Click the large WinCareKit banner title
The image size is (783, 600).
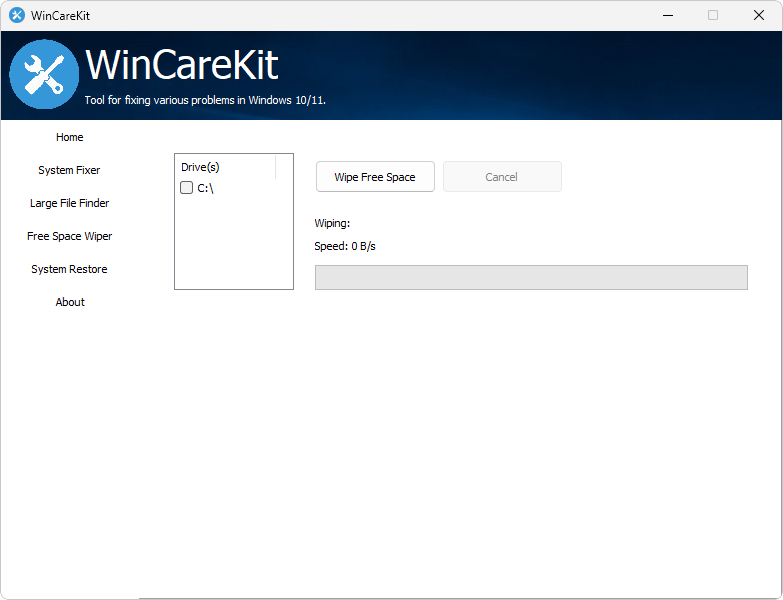coord(182,65)
